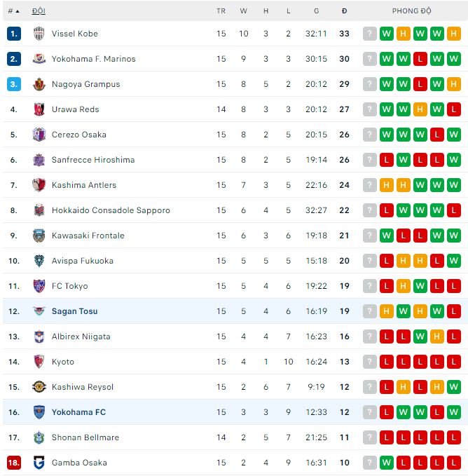Click the W wins column header
This screenshot has width=468, height=476.
coord(243,11)
